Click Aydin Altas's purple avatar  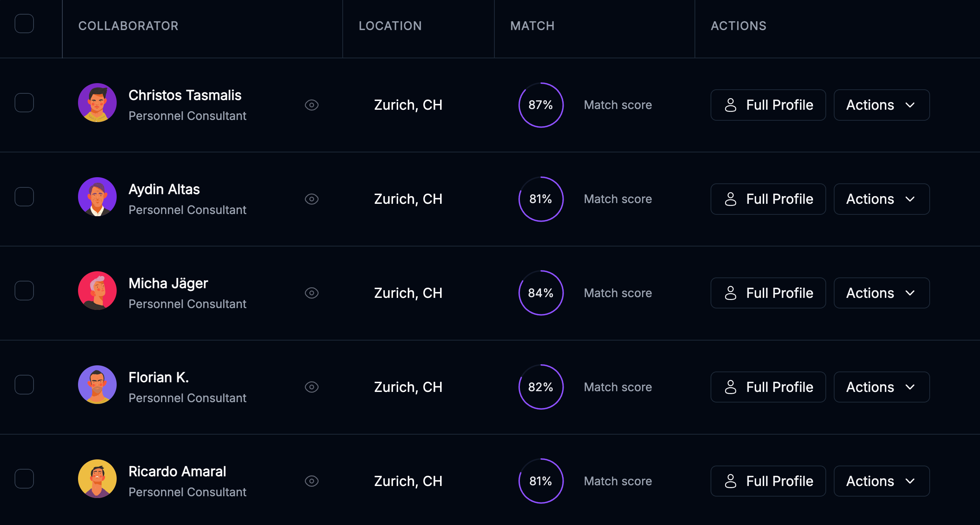click(x=97, y=197)
